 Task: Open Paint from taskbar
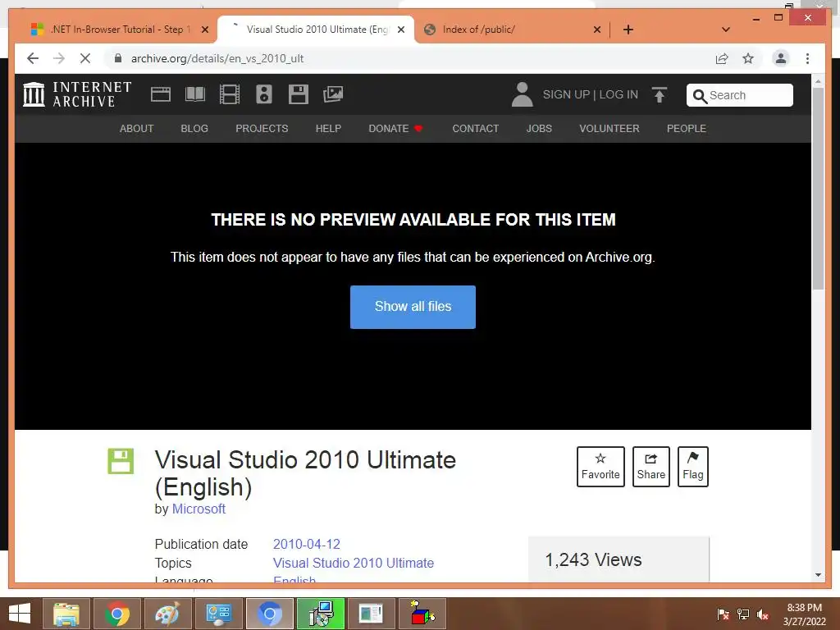tap(167, 614)
